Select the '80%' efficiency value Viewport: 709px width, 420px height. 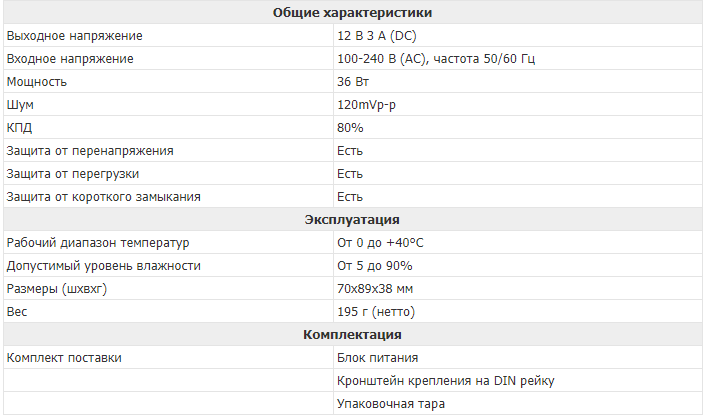[x=350, y=128]
